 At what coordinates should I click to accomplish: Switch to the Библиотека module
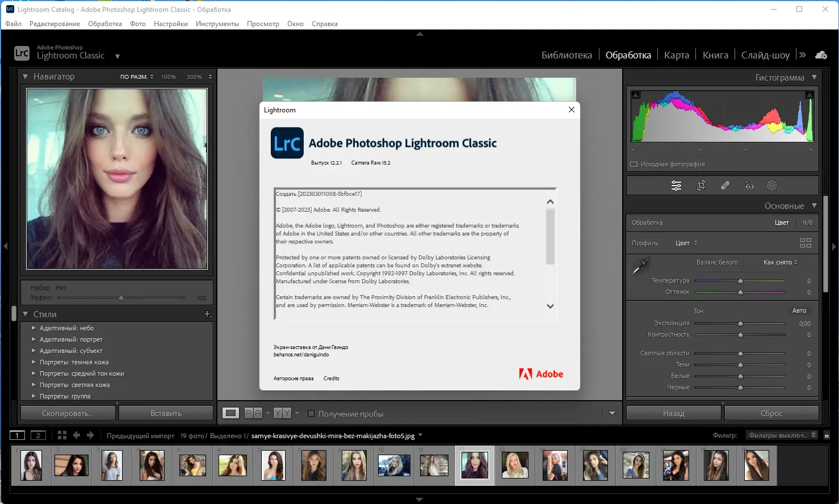click(566, 55)
